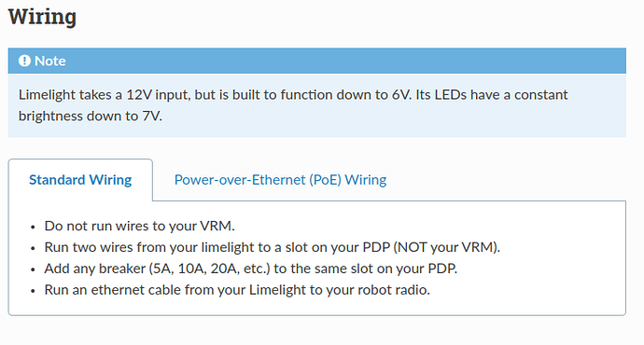Click the word 'Limelight' starting the note
This screenshot has width=644, height=345.
[x=48, y=95]
